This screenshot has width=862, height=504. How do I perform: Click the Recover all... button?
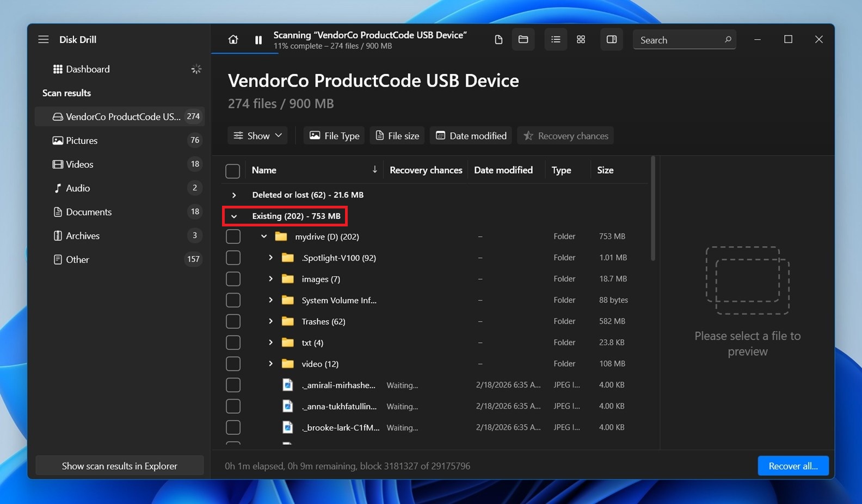tap(793, 466)
